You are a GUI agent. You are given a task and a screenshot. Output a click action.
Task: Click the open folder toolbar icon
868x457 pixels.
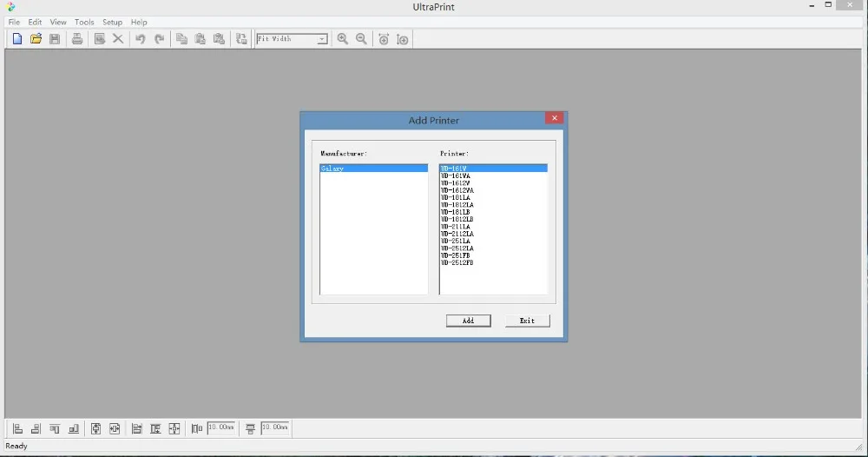coord(36,39)
